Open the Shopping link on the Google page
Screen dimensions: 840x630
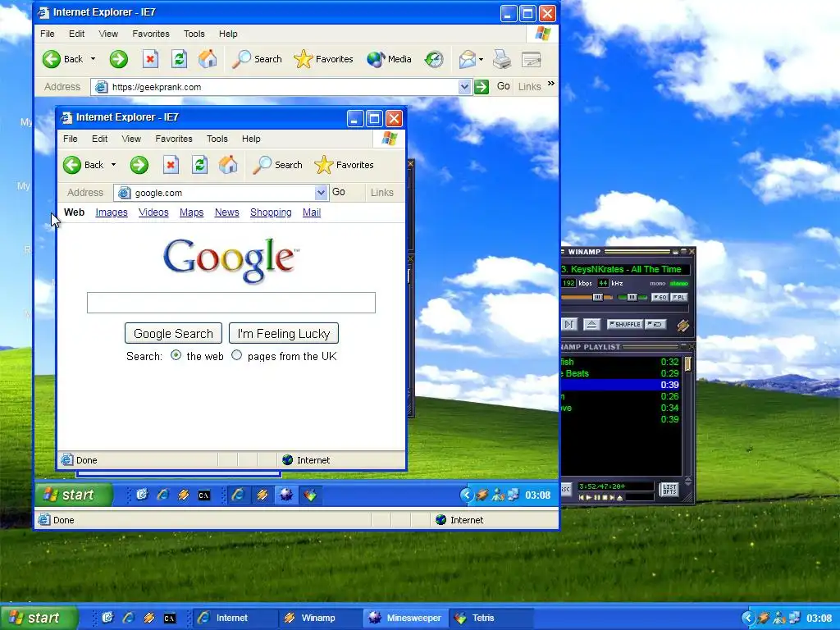point(271,212)
